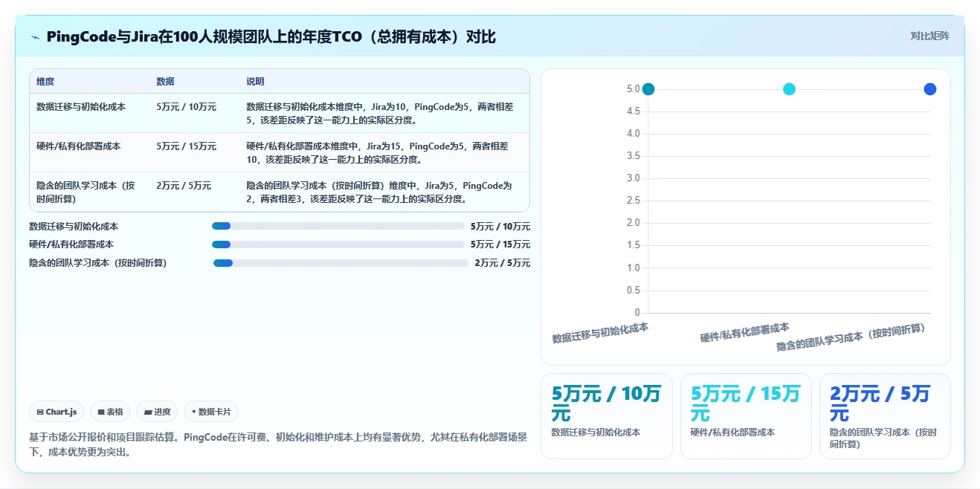Screen dimensions: 980x489
Task: Click the lightning icon beside the title
Action: 35,37
